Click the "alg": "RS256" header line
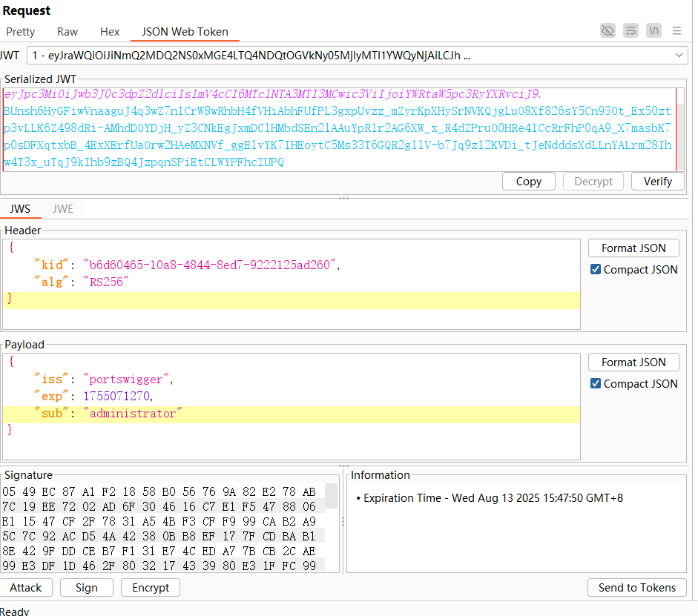 292,282
